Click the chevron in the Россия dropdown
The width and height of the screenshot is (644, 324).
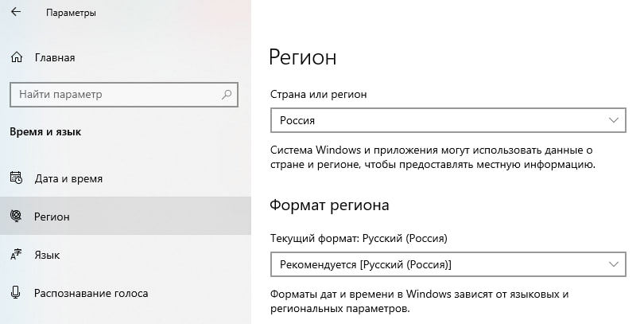614,120
